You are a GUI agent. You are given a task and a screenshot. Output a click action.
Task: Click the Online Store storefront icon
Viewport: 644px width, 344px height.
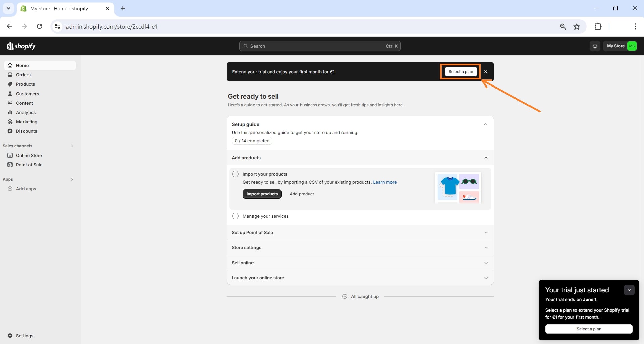click(10, 155)
